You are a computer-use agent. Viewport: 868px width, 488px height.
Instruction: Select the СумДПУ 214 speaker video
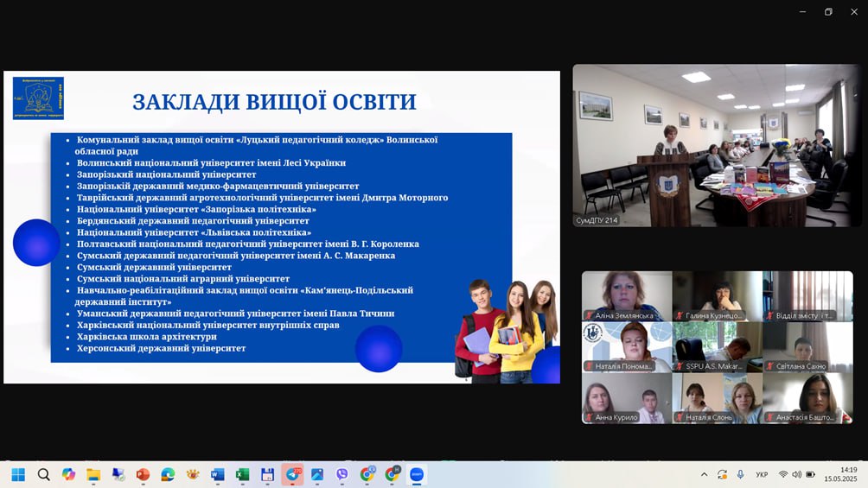(717, 145)
